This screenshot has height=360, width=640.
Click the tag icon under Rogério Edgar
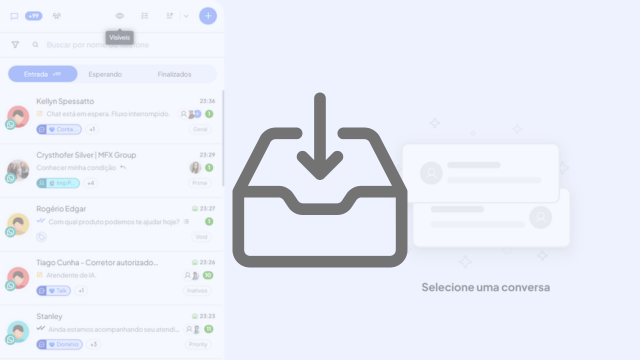(41, 237)
